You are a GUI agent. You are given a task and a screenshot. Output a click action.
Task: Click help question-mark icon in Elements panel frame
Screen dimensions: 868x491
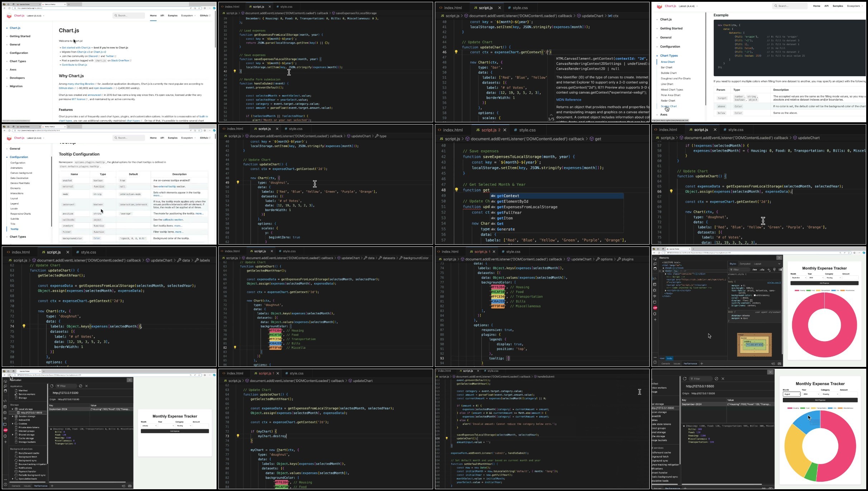(655, 362)
